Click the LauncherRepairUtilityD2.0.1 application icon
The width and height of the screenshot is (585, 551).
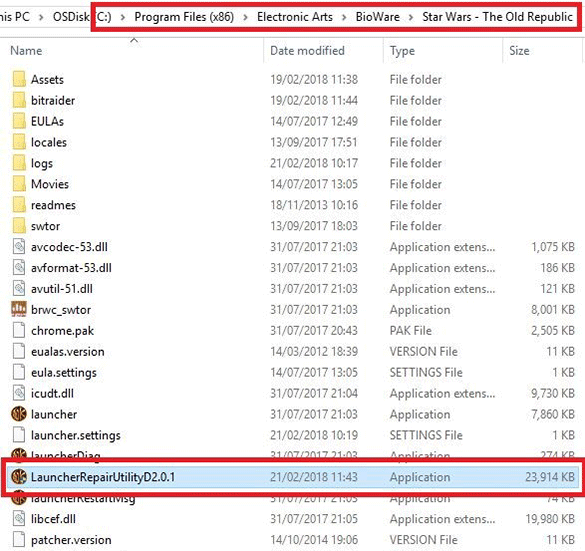coord(19,477)
